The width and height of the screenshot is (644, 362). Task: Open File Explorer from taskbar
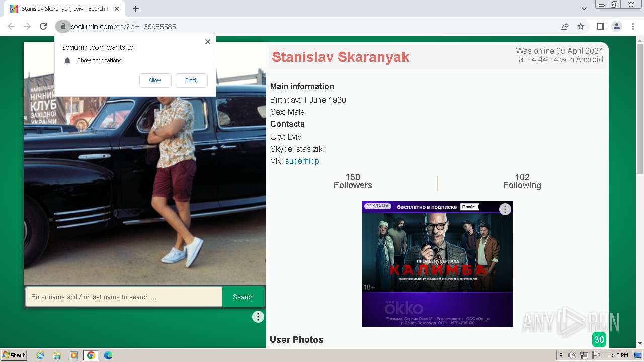tap(57, 355)
